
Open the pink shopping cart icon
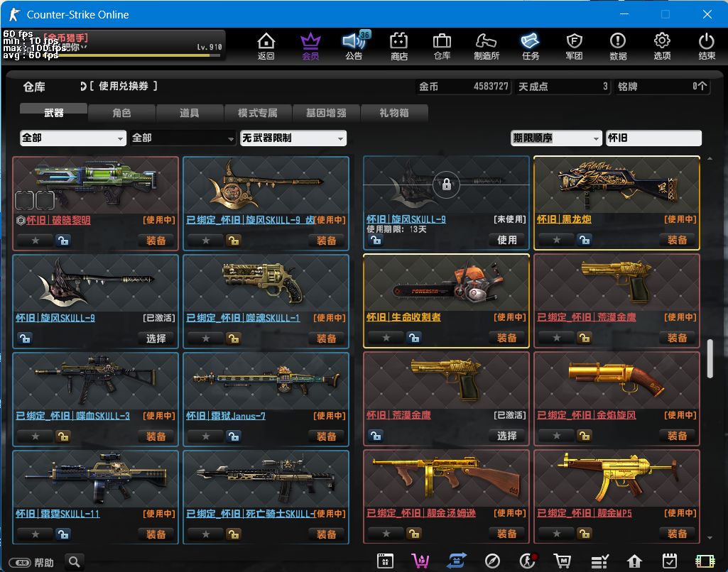tap(420, 561)
